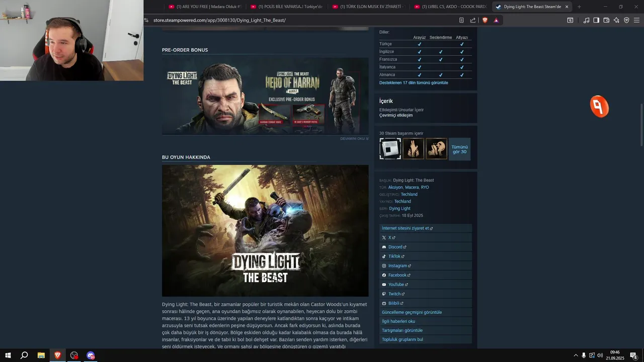Click the site settings icon left of URL
Screen dimensions: 644x362
coord(146,20)
